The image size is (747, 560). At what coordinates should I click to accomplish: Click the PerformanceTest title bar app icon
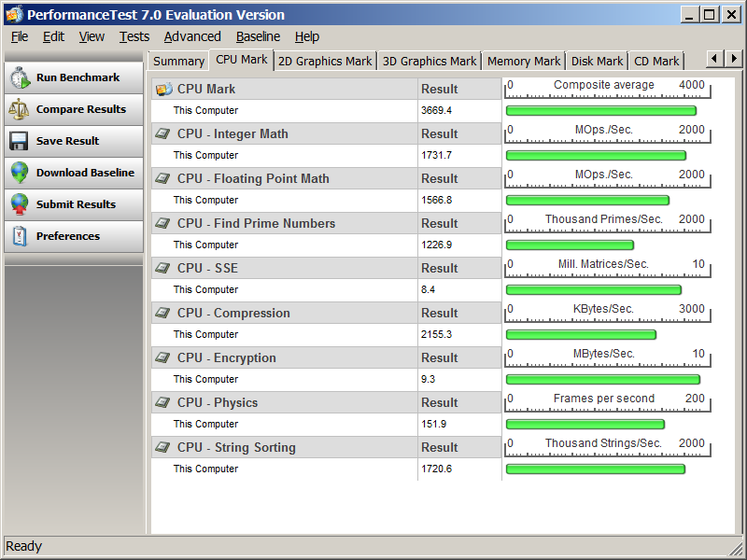14,14
